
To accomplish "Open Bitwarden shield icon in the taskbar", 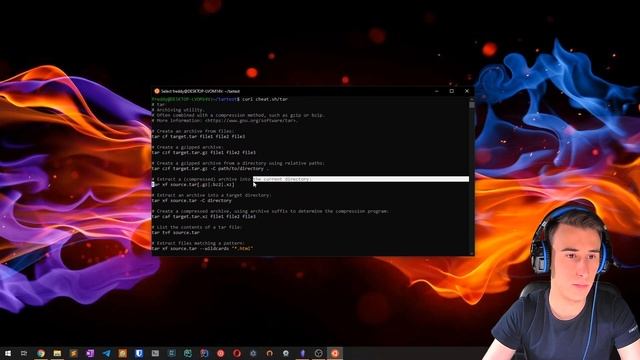I will [139, 353].
